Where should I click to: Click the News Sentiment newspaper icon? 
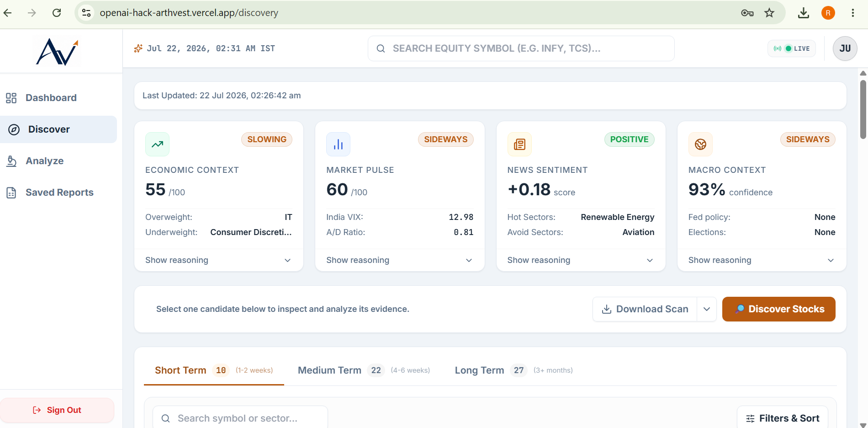(x=519, y=144)
